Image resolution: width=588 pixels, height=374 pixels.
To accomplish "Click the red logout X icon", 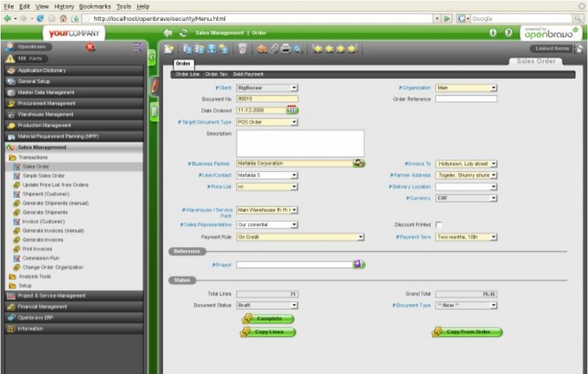I will (90, 47).
